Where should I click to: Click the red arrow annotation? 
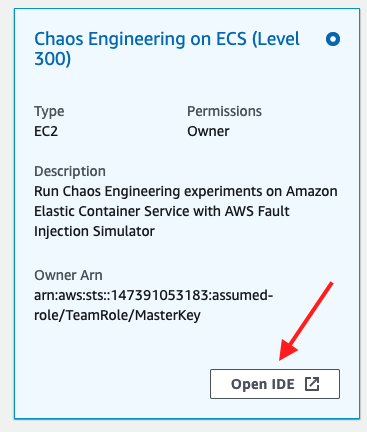point(306,321)
